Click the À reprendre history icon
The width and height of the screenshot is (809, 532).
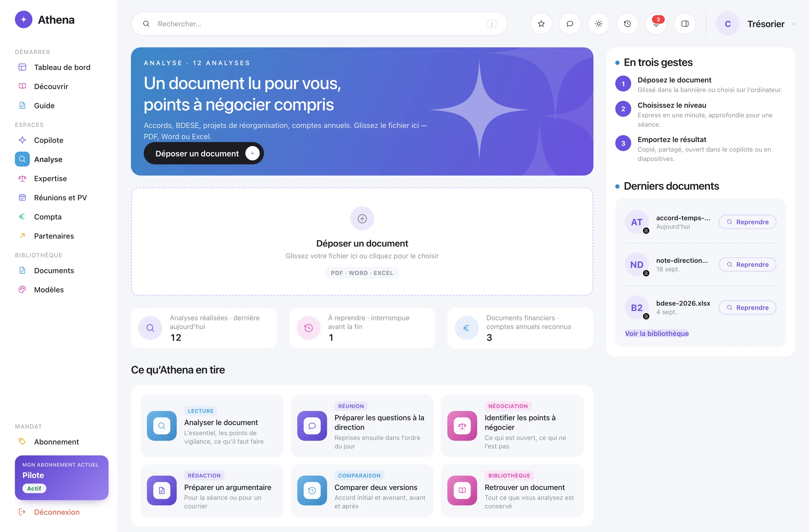pyautogui.click(x=308, y=328)
